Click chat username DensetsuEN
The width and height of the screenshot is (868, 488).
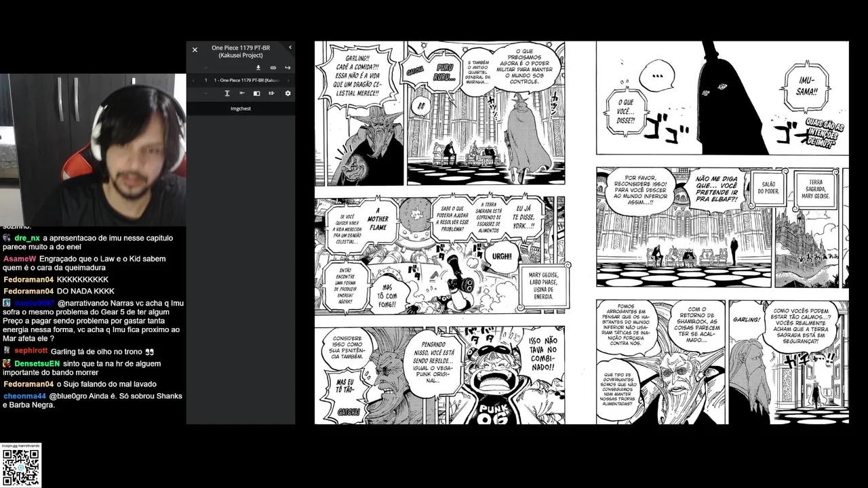coord(38,363)
